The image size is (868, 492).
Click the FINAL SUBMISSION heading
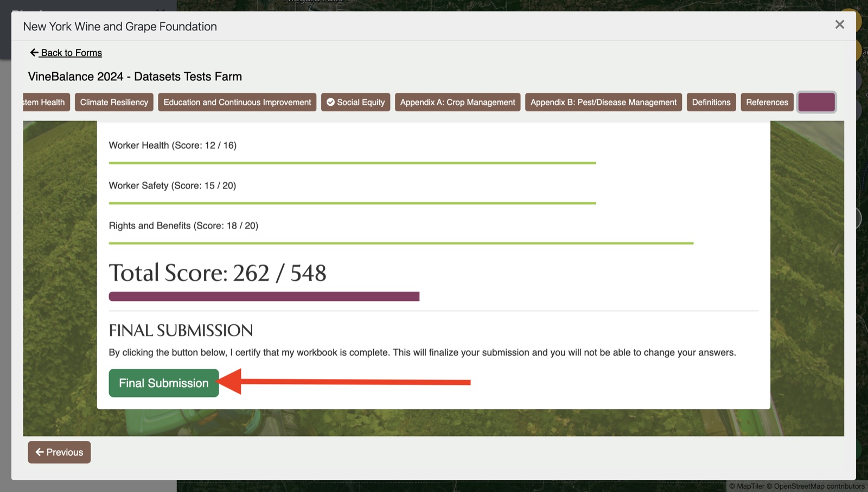(181, 330)
